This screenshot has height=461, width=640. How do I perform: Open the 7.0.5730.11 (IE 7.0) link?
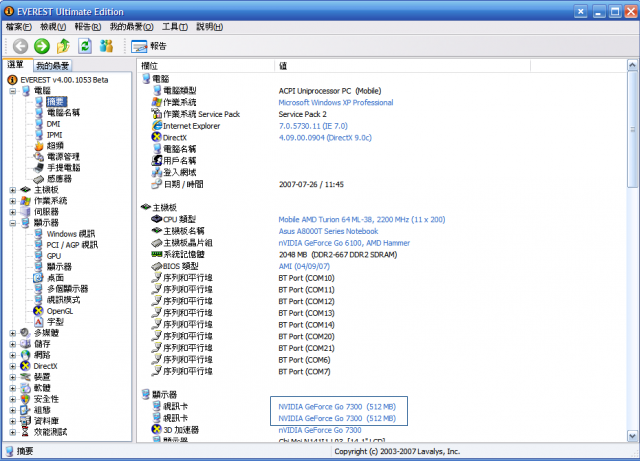313,126
